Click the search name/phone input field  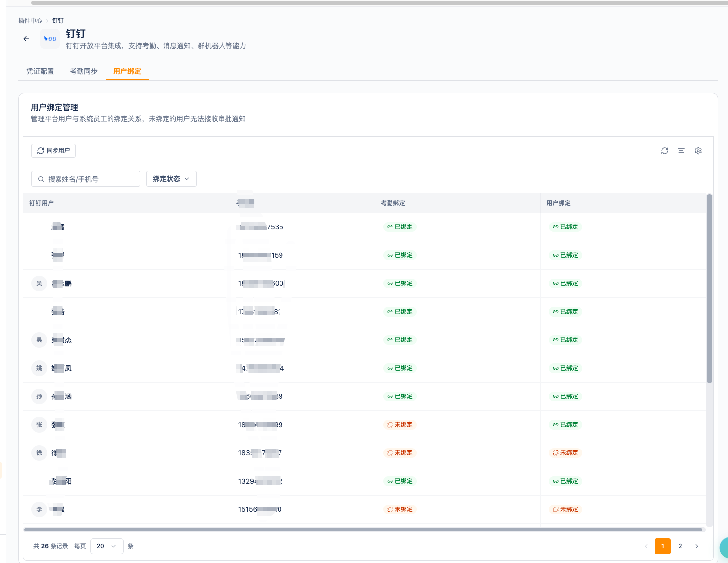pyautogui.click(x=86, y=179)
